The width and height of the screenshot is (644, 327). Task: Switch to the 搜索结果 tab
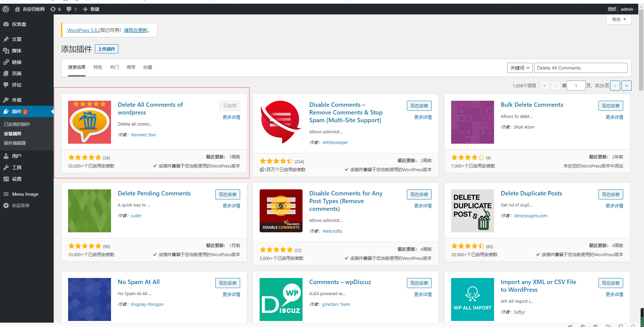point(77,67)
